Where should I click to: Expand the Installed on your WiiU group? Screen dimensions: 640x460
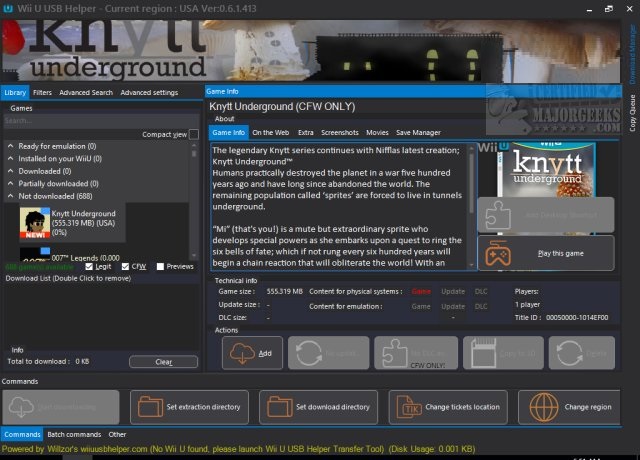[x=11, y=158]
